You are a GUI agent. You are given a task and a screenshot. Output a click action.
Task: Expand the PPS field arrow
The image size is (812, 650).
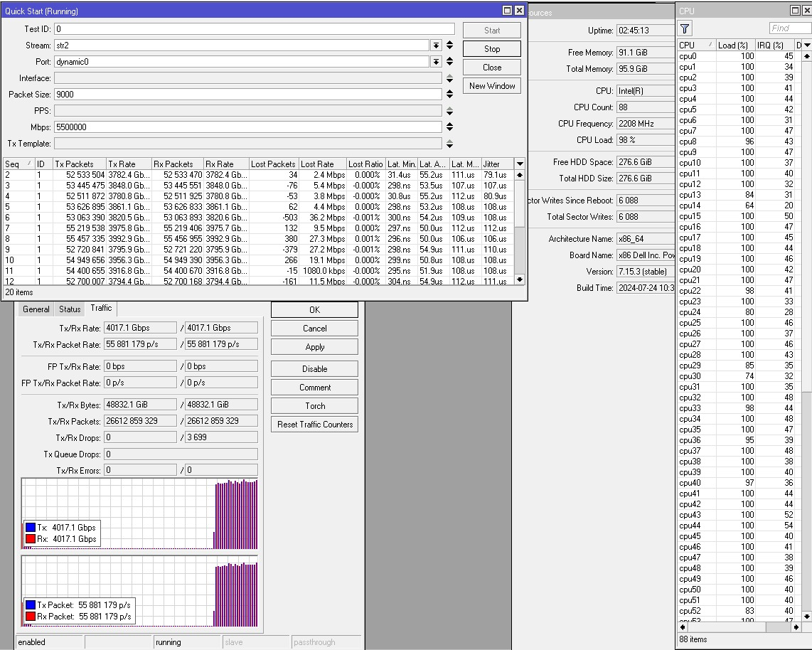point(449,111)
